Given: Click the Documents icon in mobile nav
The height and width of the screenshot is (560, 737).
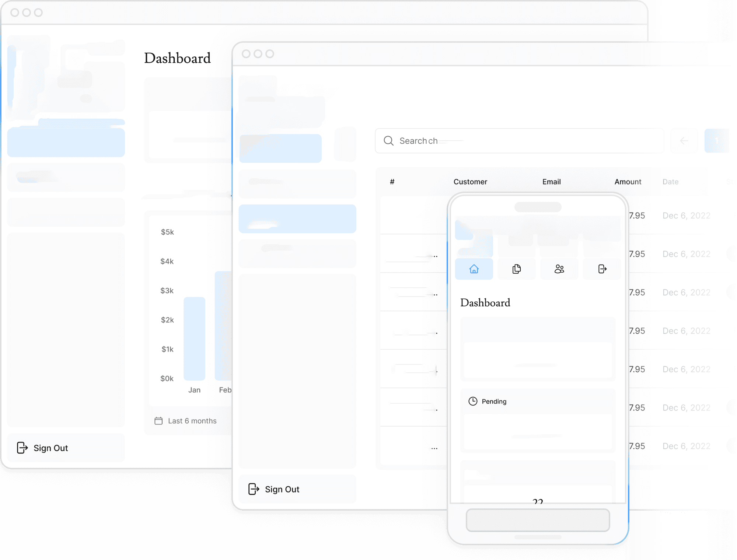Looking at the screenshot, I should [516, 269].
